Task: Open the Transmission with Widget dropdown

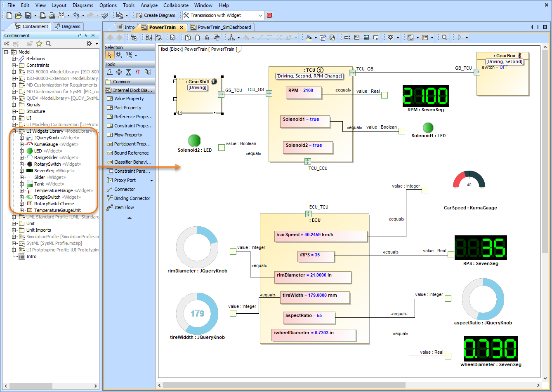Action: click(261, 15)
